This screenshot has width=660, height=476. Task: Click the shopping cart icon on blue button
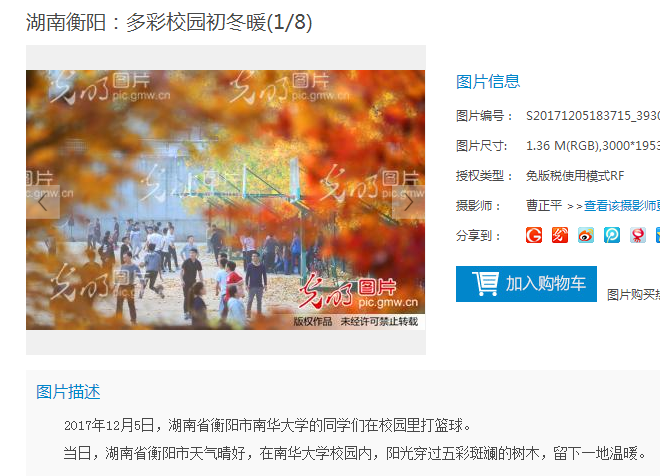pos(485,284)
